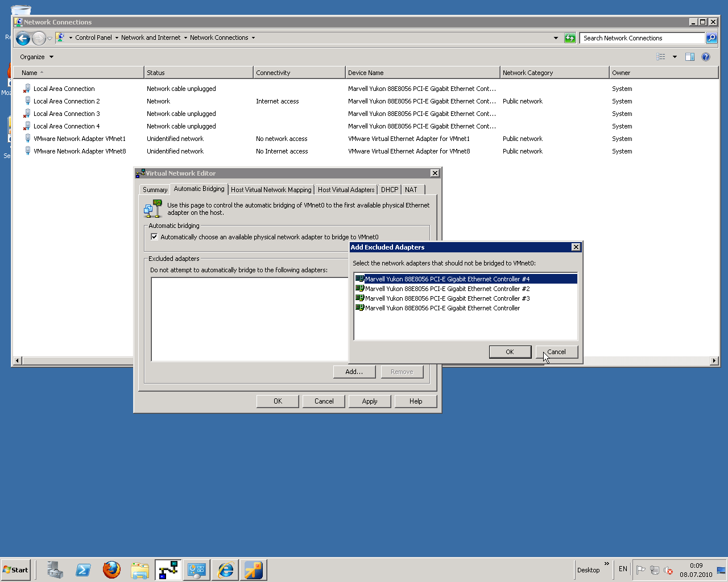
Task: Open Firefox from the taskbar
Action: click(x=111, y=569)
